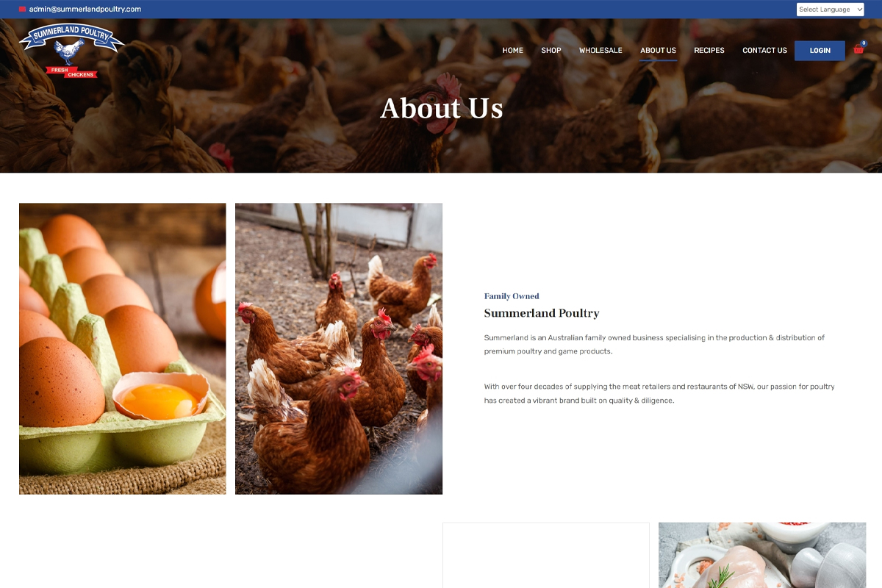Open the shopping cart icon
882x588 pixels.
pyautogui.click(x=858, y=50)
